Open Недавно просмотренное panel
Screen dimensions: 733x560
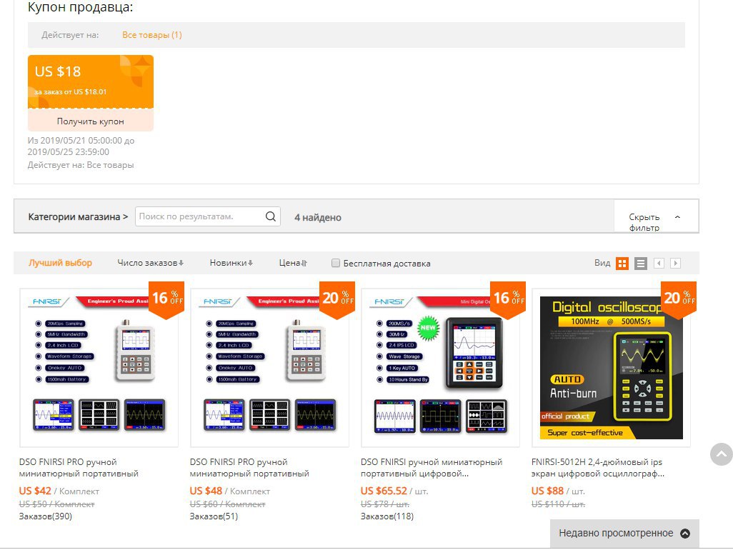624,534
